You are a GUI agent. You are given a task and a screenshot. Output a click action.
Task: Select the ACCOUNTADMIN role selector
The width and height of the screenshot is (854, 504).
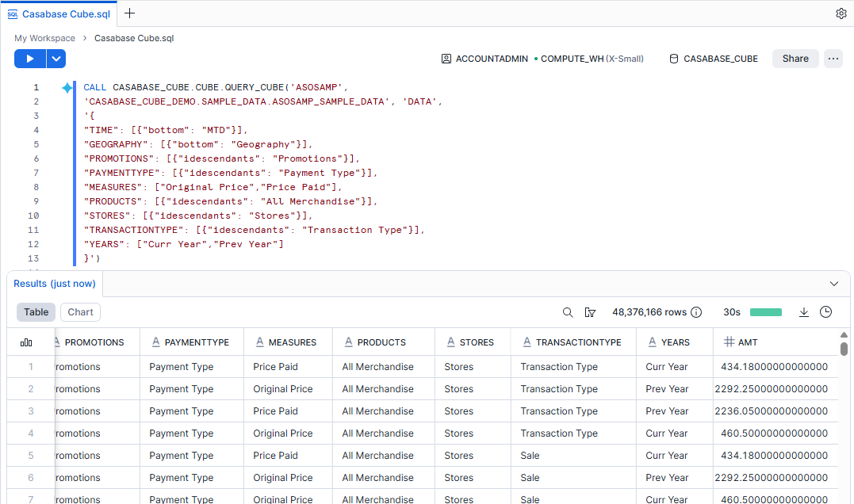click(x=484, y=59)
